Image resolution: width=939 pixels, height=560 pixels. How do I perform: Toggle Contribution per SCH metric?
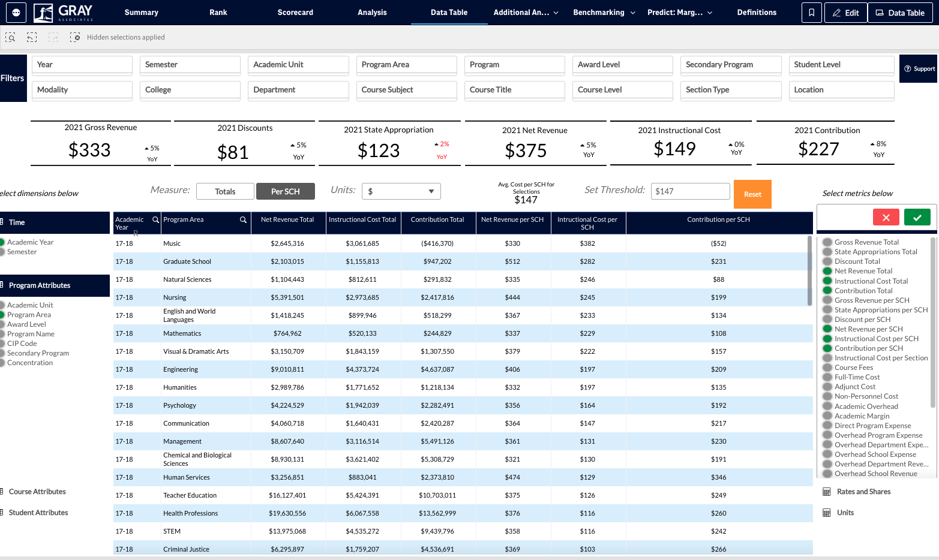827,348
